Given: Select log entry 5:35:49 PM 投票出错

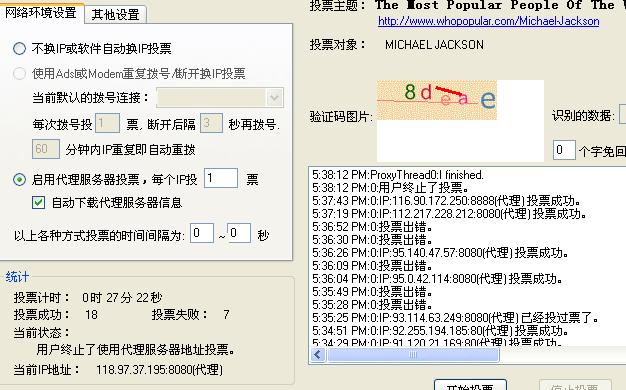Looking at the screenshot, I should [372, 292].
